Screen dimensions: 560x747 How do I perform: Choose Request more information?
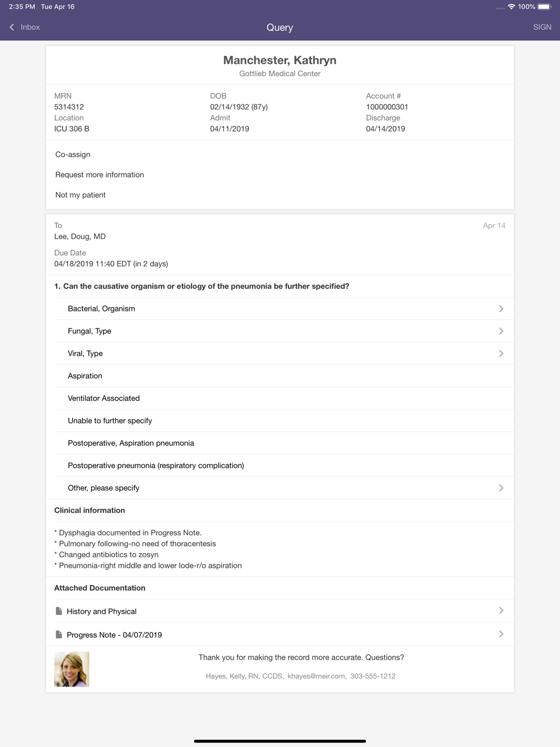[100, 175]
